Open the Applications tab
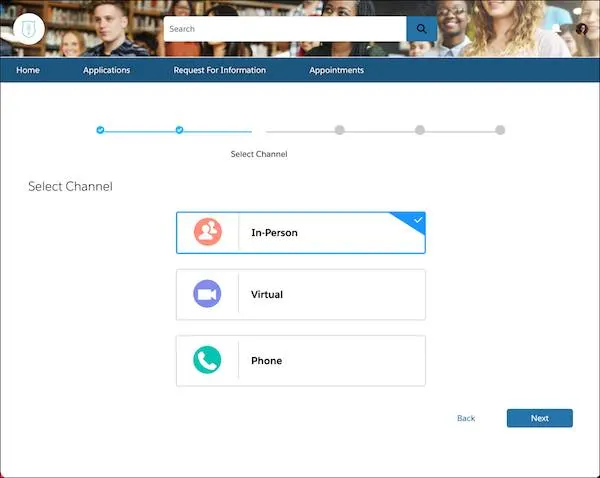 tap(106, 70)
